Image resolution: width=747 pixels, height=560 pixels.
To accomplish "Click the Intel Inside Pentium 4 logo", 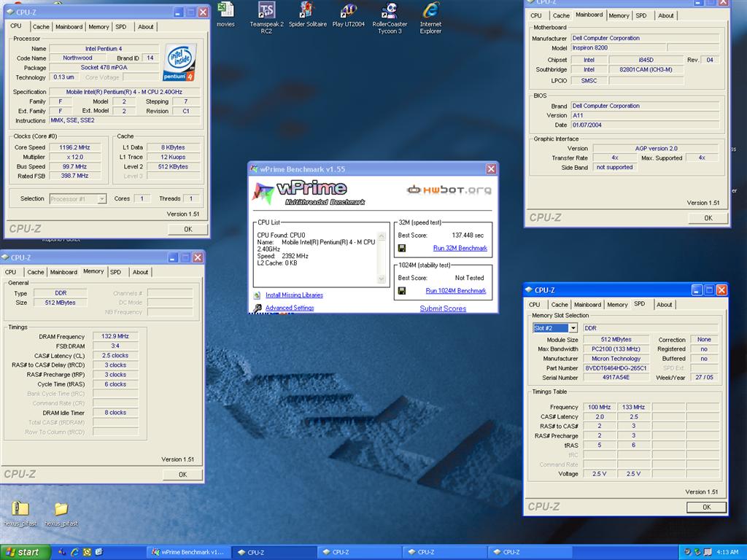I will (x=179, y=62).
